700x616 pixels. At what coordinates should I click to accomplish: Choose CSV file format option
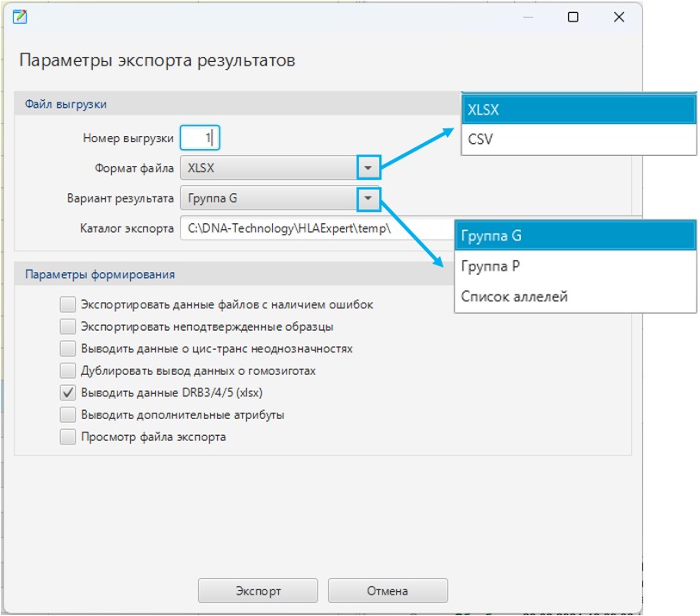click(579, 139)
